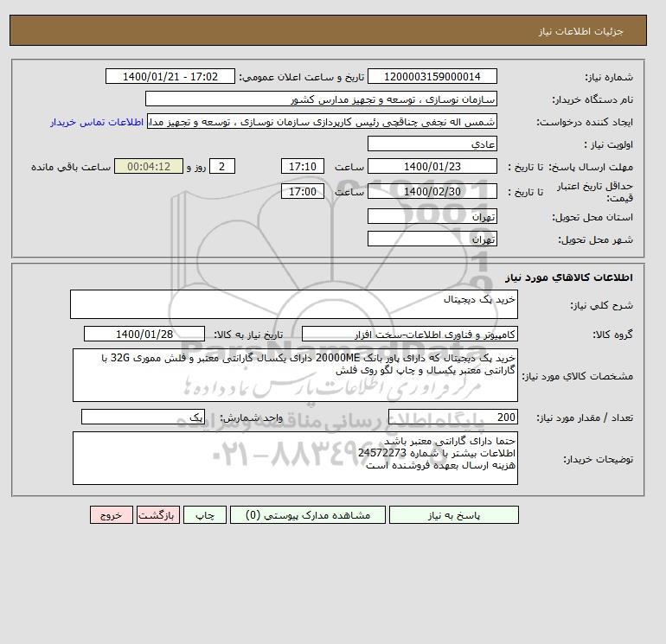Click the delivery province field تهران
Viewport: 666px width, 644px height.
click(x=432, y=216)
